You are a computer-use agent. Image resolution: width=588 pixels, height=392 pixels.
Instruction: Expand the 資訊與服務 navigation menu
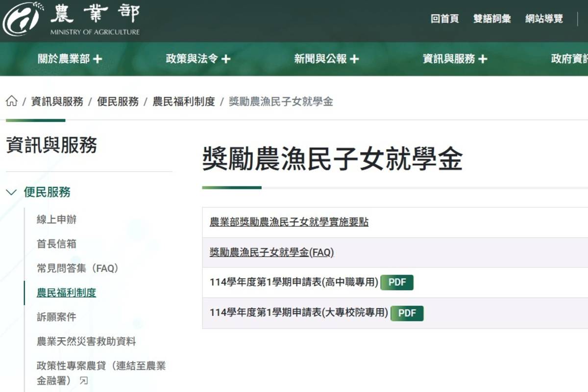pyautogui.click(x=455, y=59)
